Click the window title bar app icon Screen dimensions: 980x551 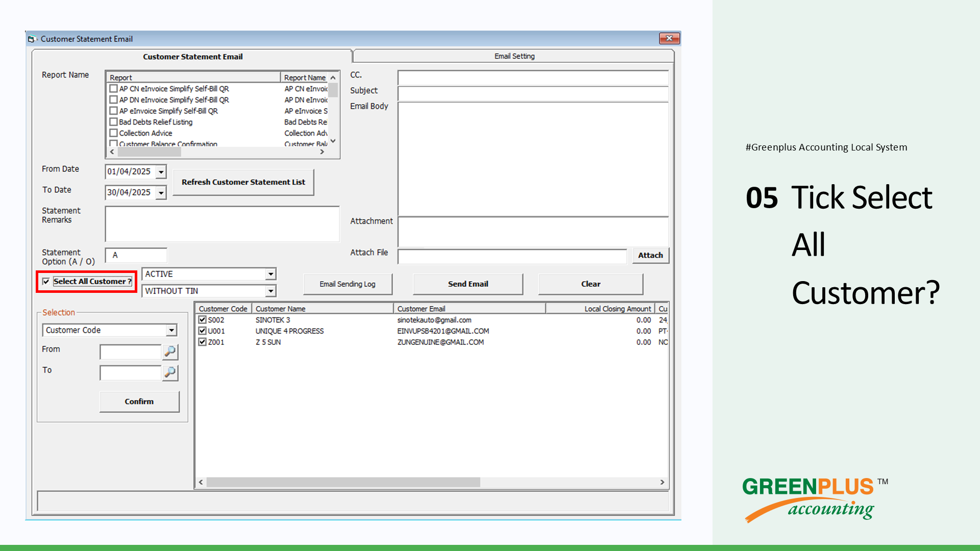point(32,39)
